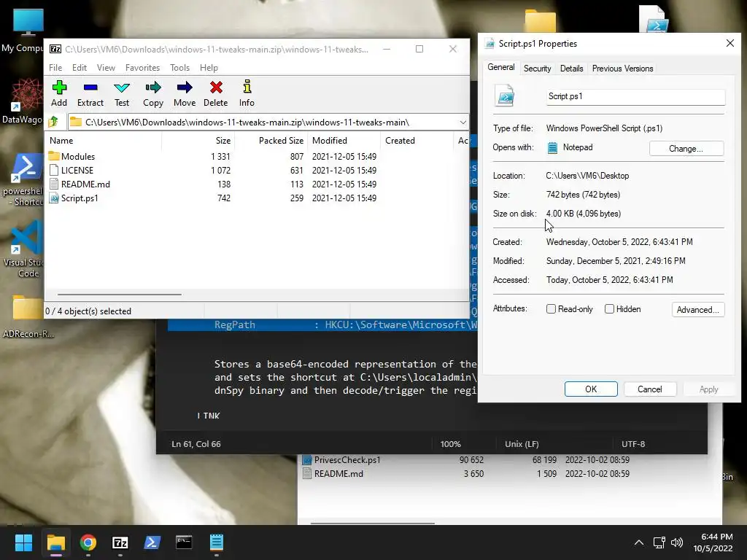Open the File menu in 7-Zip

coord(55,68)
